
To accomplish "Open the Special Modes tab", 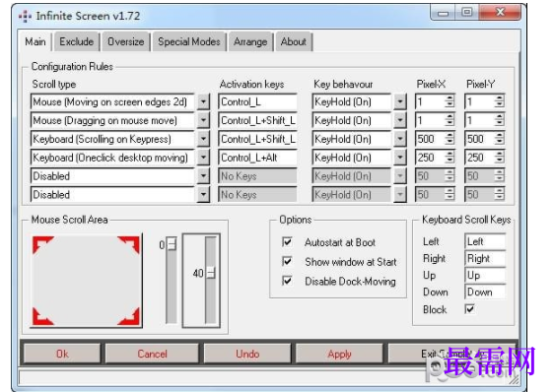I will (x=189, y=41).
